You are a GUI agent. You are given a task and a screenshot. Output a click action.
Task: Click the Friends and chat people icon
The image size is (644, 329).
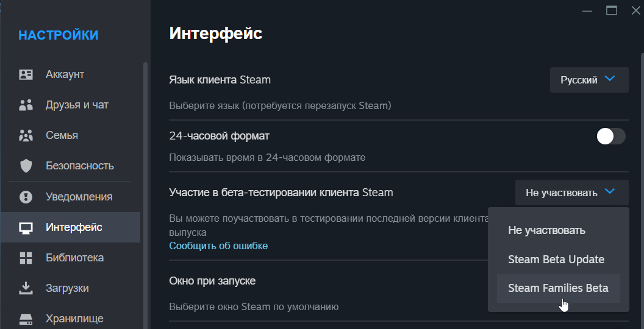[x=26, y=105]
